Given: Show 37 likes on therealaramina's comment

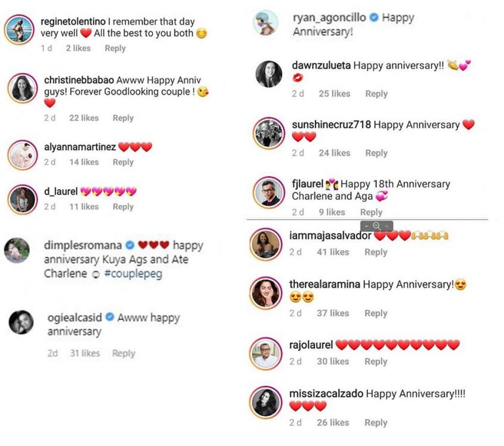Looking at the screenshot, I should [x=333, y=313].
